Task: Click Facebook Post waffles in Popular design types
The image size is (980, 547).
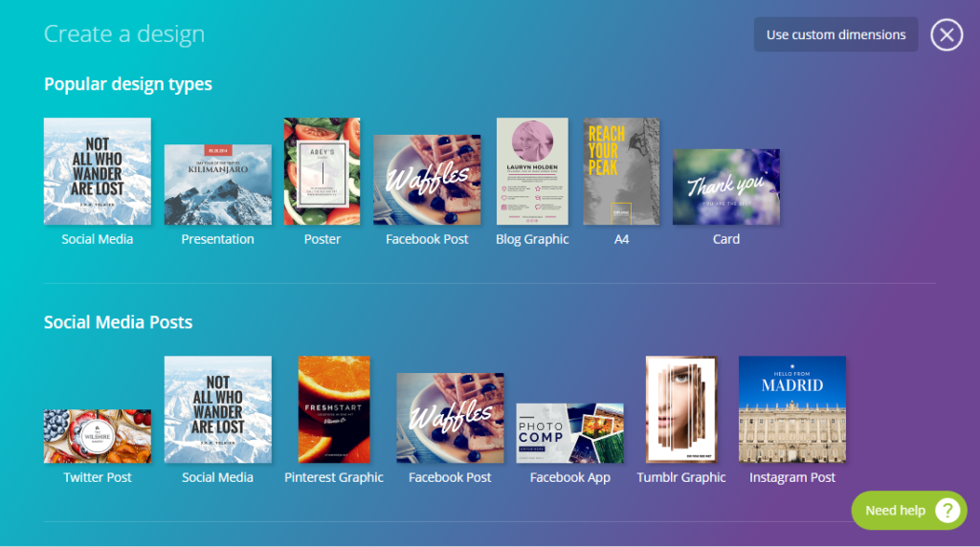Action: pyautogui.click(x=427, y=180)
